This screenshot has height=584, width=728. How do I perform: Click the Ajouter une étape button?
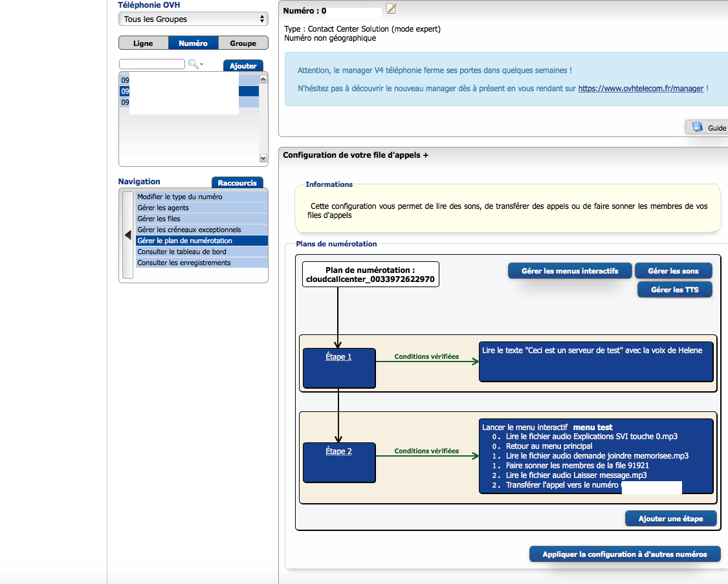click(x=670, y=519)
